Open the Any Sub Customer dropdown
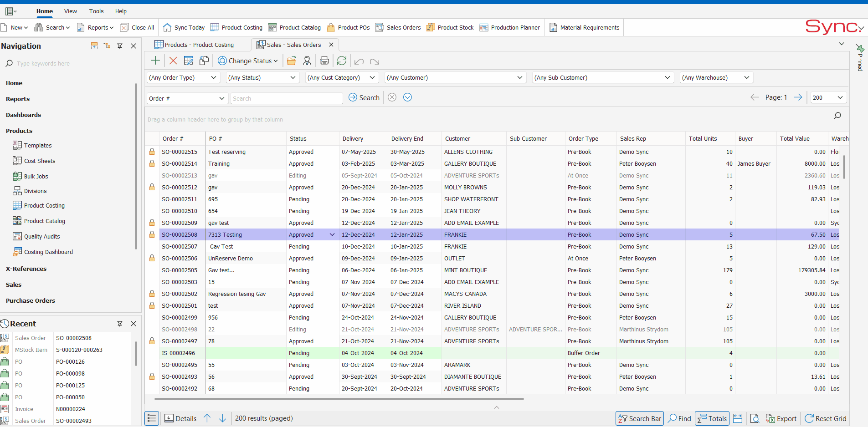868x427 pixels. point(603,78)
